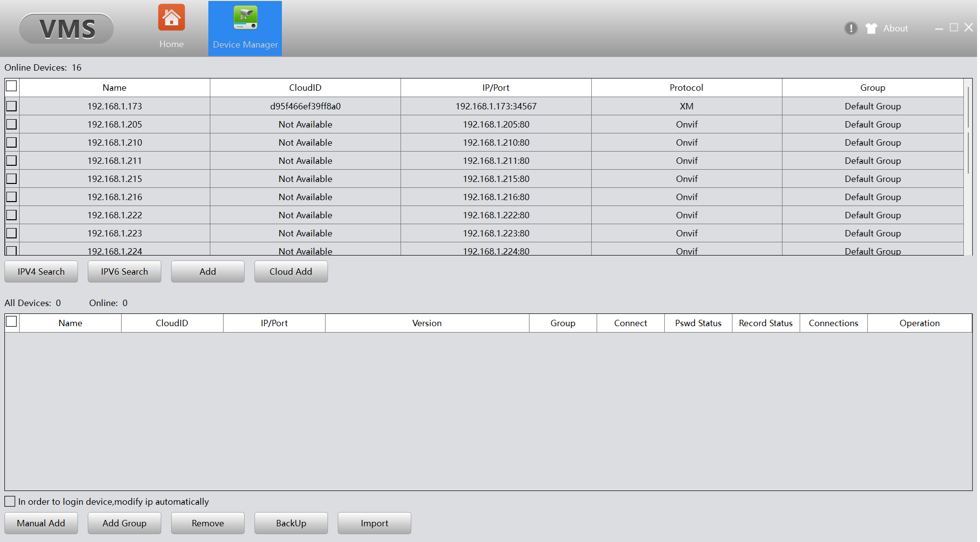Toggle select-all checkbox in online devices table

coord(11,86)
